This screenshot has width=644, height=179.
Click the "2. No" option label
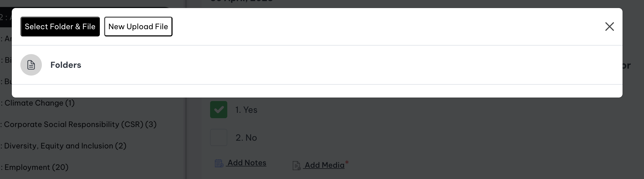pos(246,138)
